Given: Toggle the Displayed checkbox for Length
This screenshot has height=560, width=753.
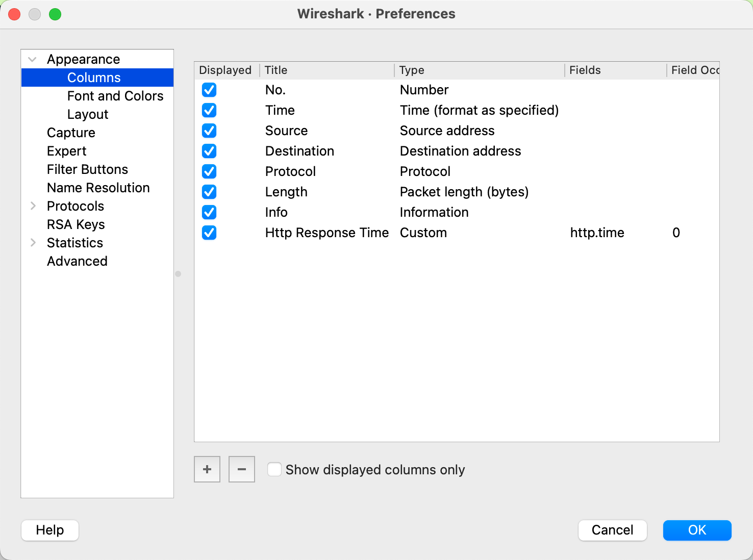Looking at the screenshot, I should 209,192.
